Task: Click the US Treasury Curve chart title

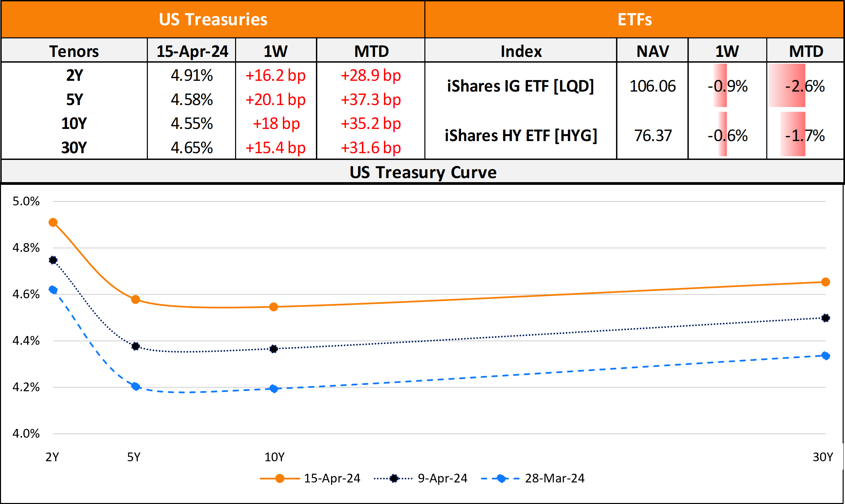Action: (x=423, y=172)
